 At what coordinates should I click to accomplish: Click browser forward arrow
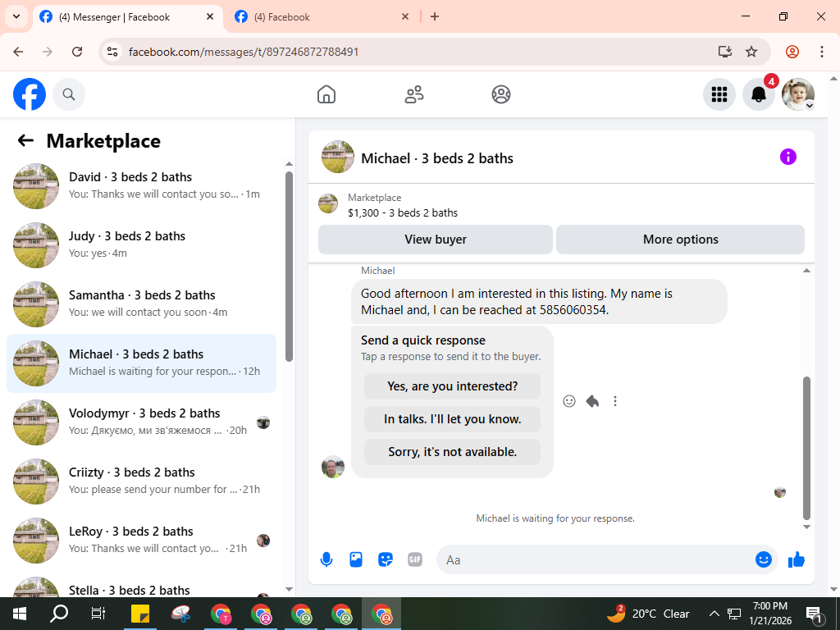click(x=47, y=52)
